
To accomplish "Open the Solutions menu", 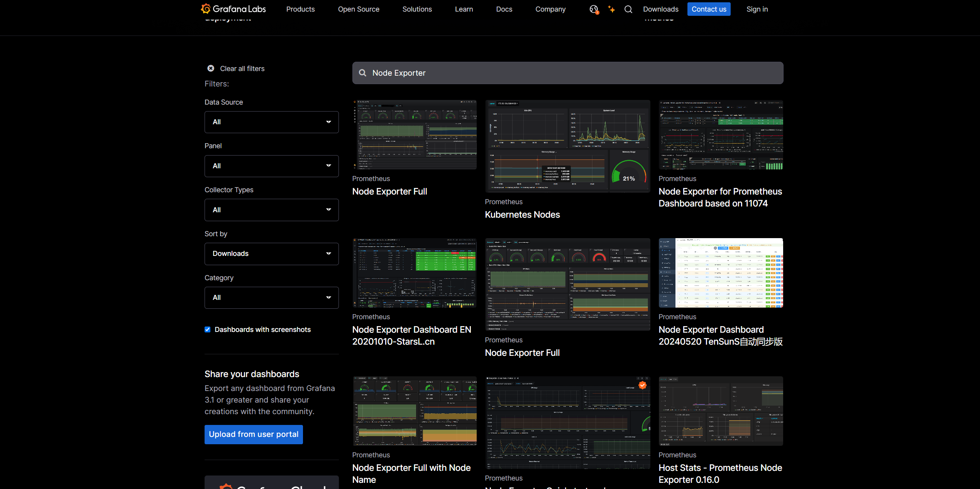I will (417, 9).
